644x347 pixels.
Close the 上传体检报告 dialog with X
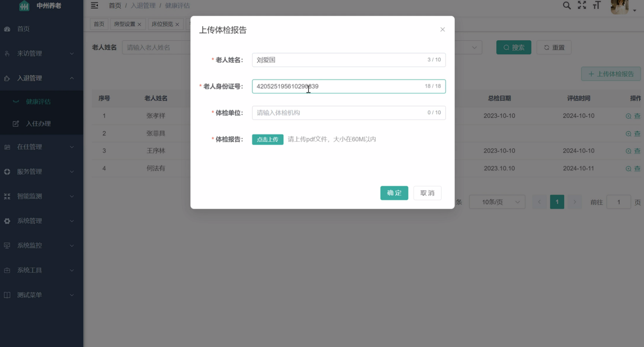click(442, 29)
